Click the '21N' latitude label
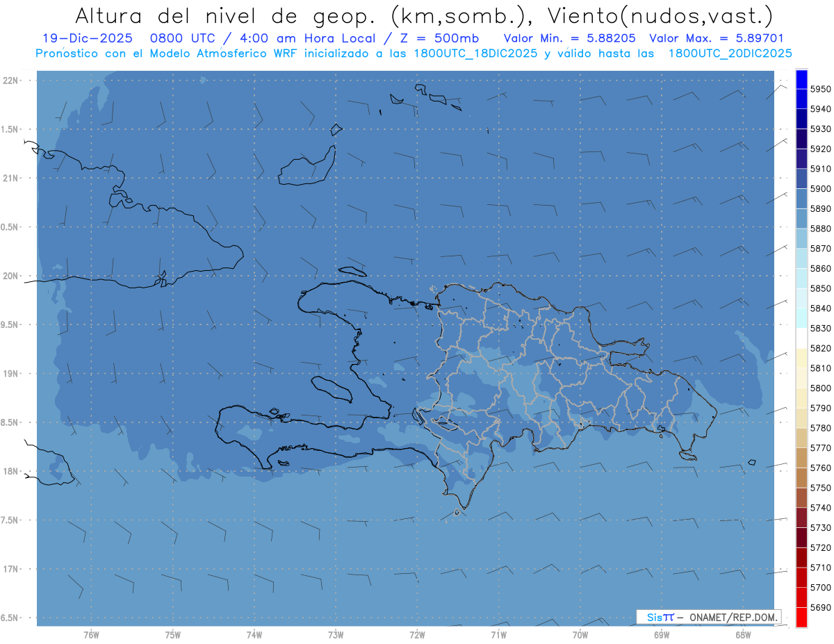The image size is (834, 644). tap(10, 178)
